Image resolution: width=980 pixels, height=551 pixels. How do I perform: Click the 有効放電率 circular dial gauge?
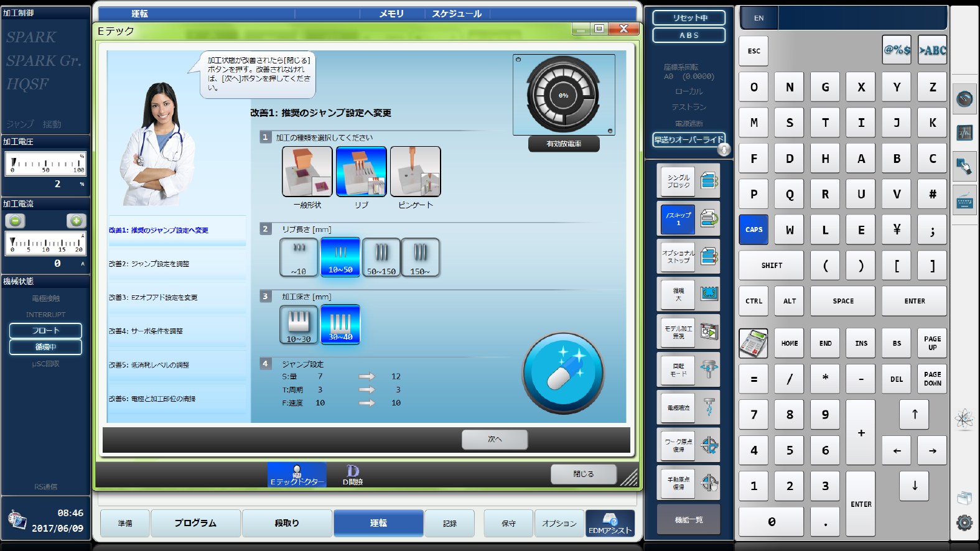[563, 95]
